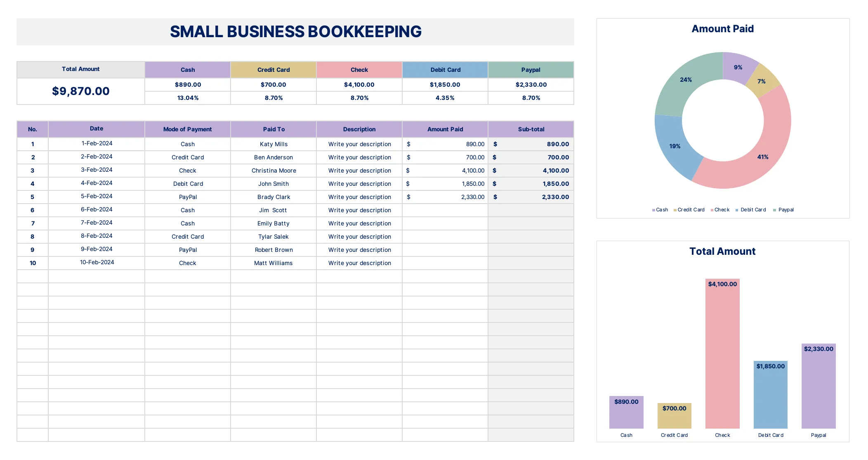Click the Check legend marker under Amount Paid
The height and width of the screenshot is (460, 868).
tap(712, 210)
